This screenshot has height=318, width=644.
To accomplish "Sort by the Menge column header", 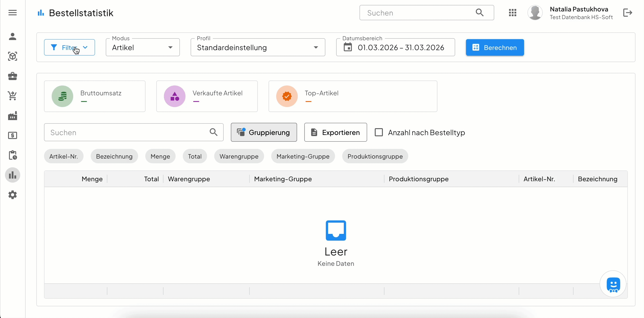I will click(92, 179).
